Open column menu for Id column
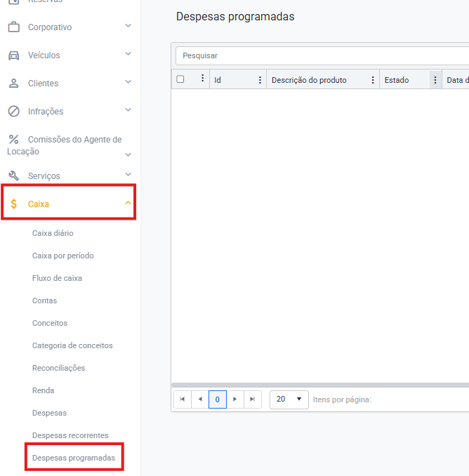This screenshot has height=476, width=469. tap(260, 80)
